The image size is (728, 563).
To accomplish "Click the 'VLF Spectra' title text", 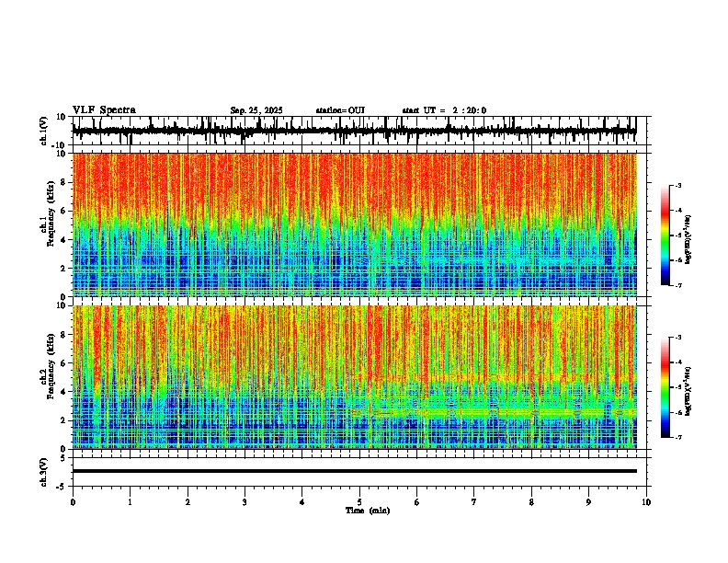I will [105, 110].
